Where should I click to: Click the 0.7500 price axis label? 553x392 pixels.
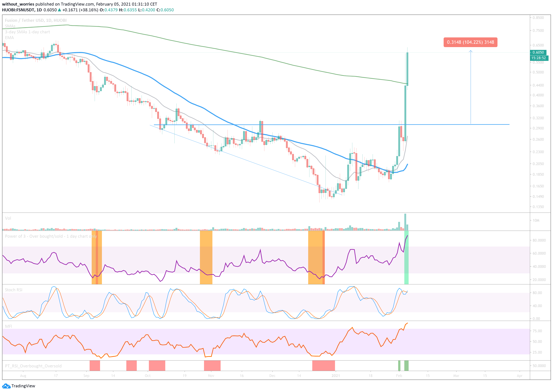coord(538,30)
